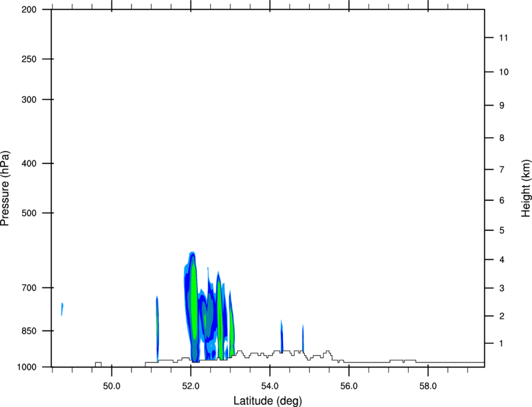
Task: Click the small light-blue blob near 48.8 latitude
Action: tap(62, 309)
